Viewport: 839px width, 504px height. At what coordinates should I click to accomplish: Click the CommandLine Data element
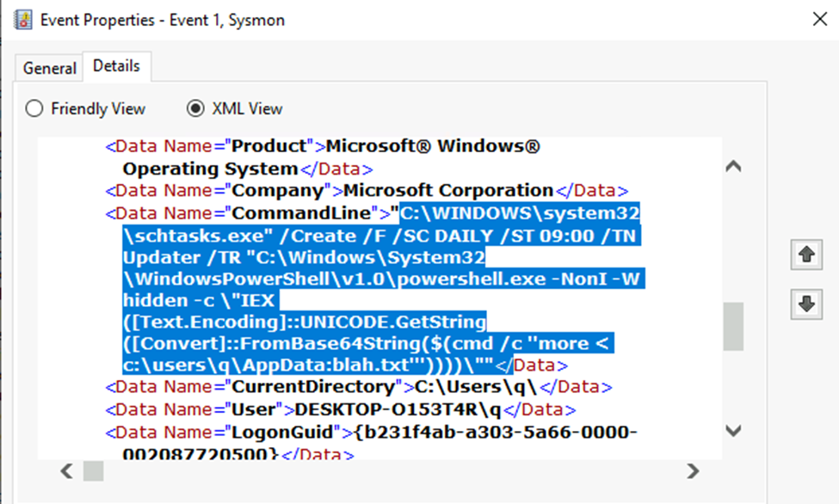(x=213, y=212)
